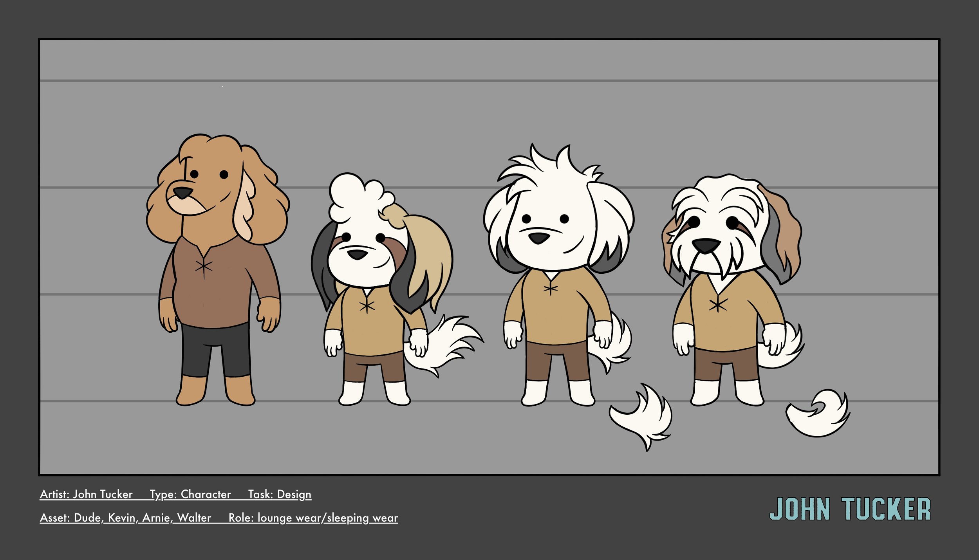
Task: Select the bearded dog with brown ears
Action: pyautogui.click(x=732, y=290)
